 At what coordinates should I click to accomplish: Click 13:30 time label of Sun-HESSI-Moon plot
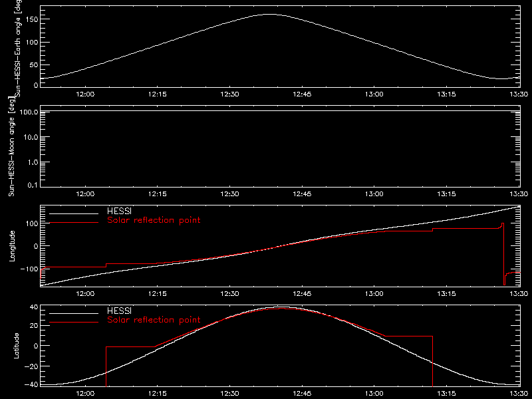click(519, 194)
